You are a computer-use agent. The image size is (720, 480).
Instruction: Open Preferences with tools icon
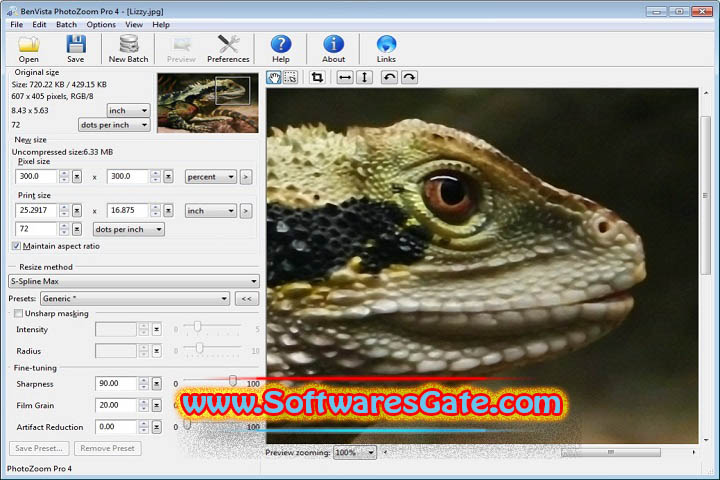[x=228, y=49]
